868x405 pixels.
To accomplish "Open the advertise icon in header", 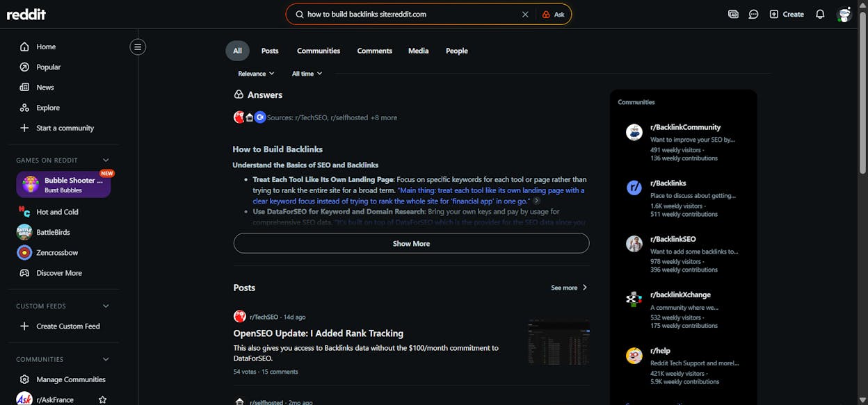I will pyautogui.click(x=733, y=14).
